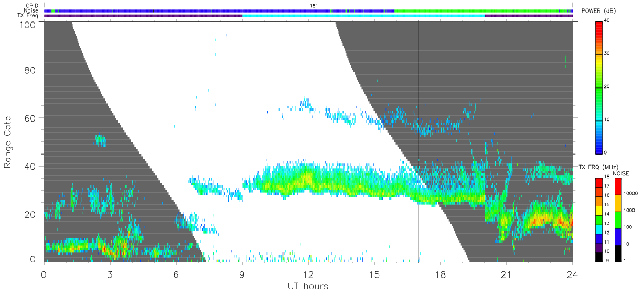Click the orange segment of the NOISE colorbar
Image resolution: width=644 pixels, height=297 pixels.
pyautogui.click(x=618, y=203)
